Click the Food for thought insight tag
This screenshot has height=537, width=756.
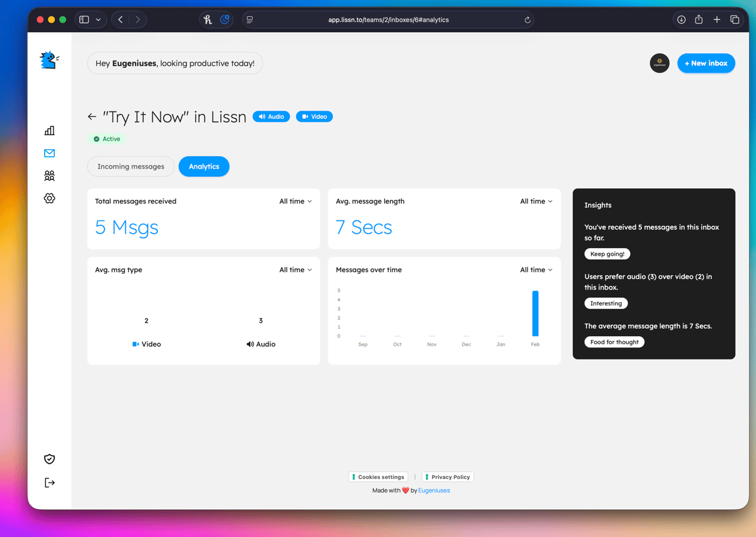pos(614,342)
